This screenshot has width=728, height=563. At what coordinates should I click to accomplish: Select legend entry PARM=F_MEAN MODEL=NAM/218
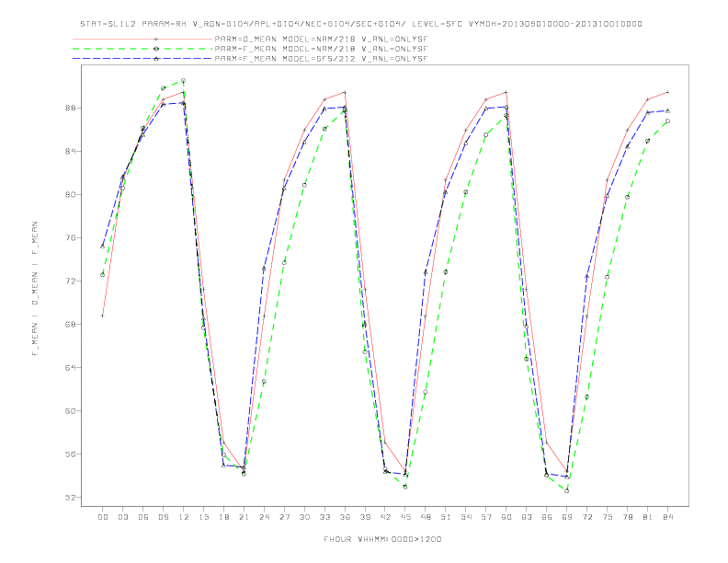[x=321, y=49]
